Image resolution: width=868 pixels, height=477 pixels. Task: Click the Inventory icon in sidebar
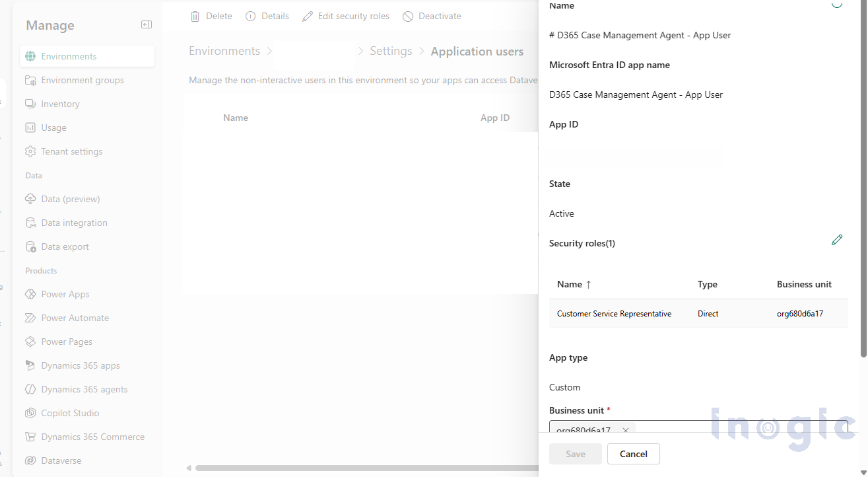pyautogui.click(x=30, y=104)
